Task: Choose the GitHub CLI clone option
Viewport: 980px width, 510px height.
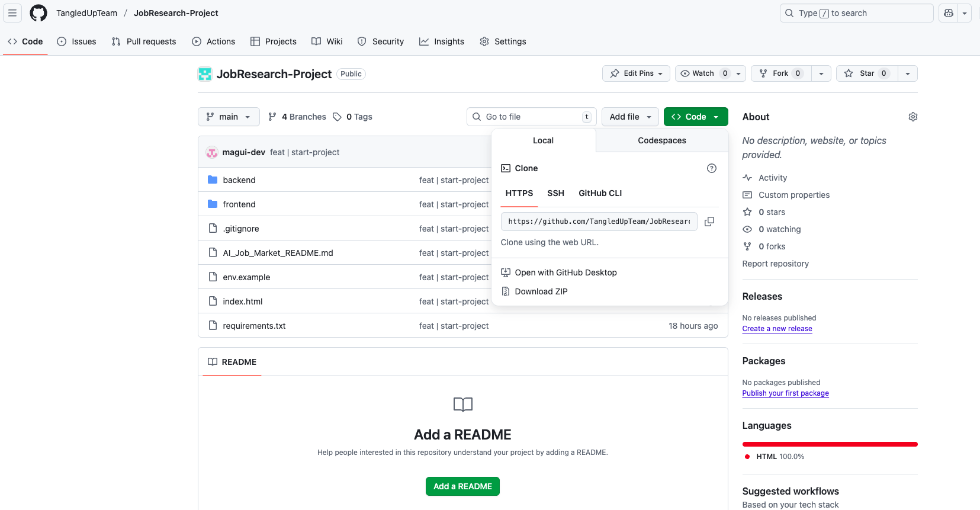Action: pyautogui.click(x=600, y=193)
